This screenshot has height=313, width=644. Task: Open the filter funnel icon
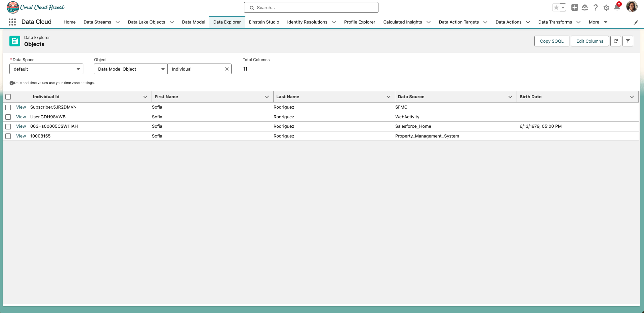[x=628, y=41]
